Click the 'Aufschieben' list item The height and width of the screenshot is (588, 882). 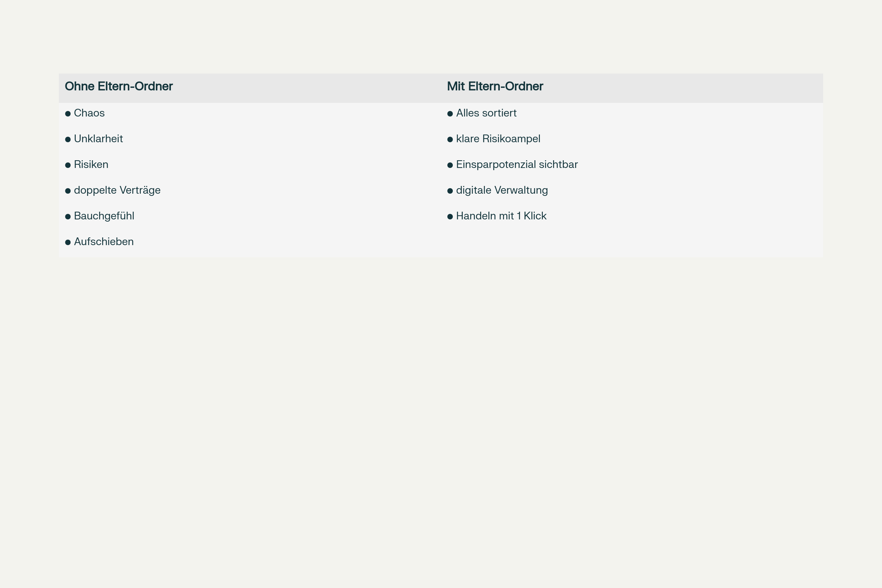[104, 242]
